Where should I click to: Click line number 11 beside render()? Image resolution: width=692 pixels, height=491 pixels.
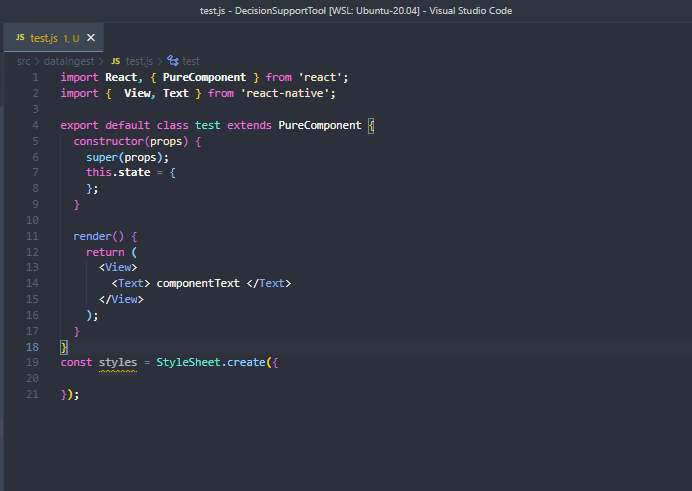[x=33, y=236]
